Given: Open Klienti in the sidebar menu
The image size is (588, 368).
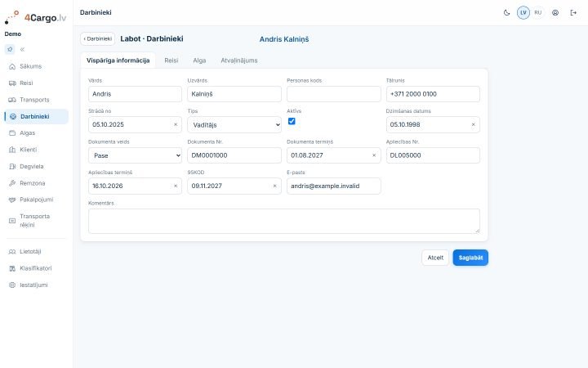Looking at the screenshot, I should click(x=37, y=150).
